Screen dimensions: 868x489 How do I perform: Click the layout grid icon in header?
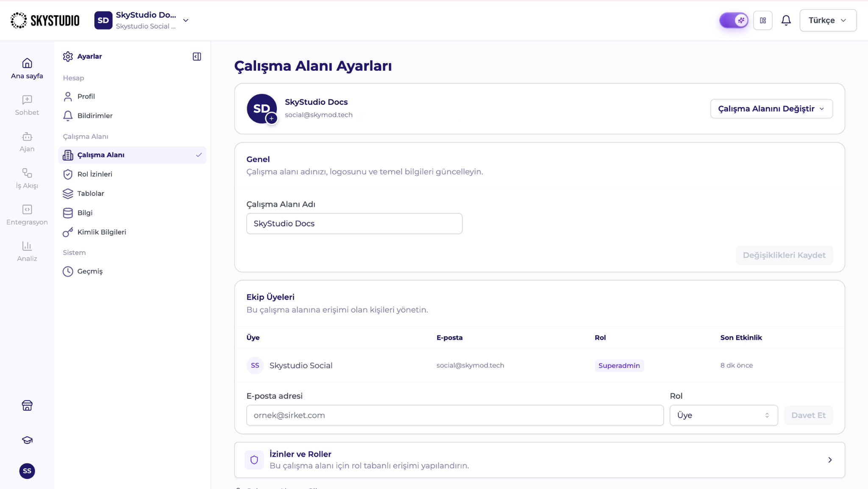point(763,20)
